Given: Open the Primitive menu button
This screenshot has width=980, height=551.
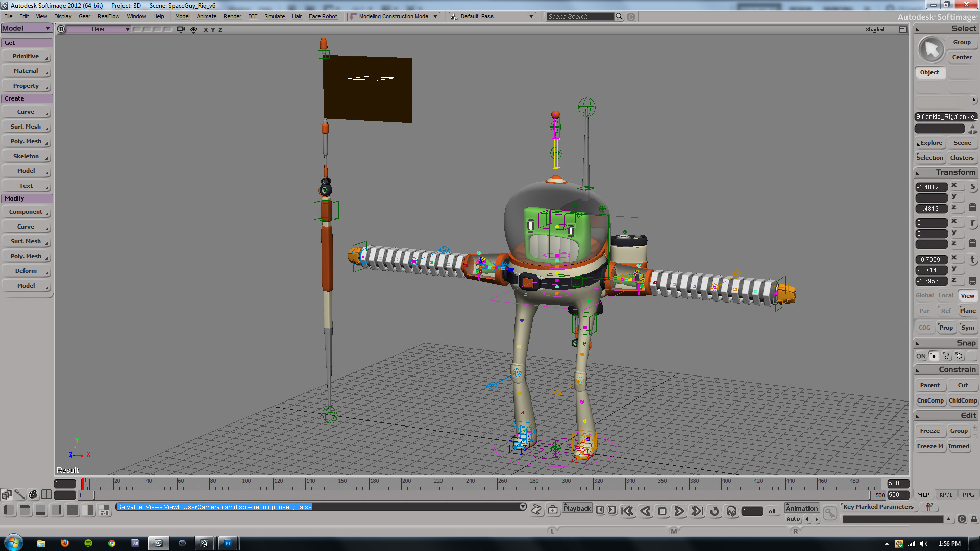Looking at the screenshot, I should pyautogui.click(x=26, y=56).
